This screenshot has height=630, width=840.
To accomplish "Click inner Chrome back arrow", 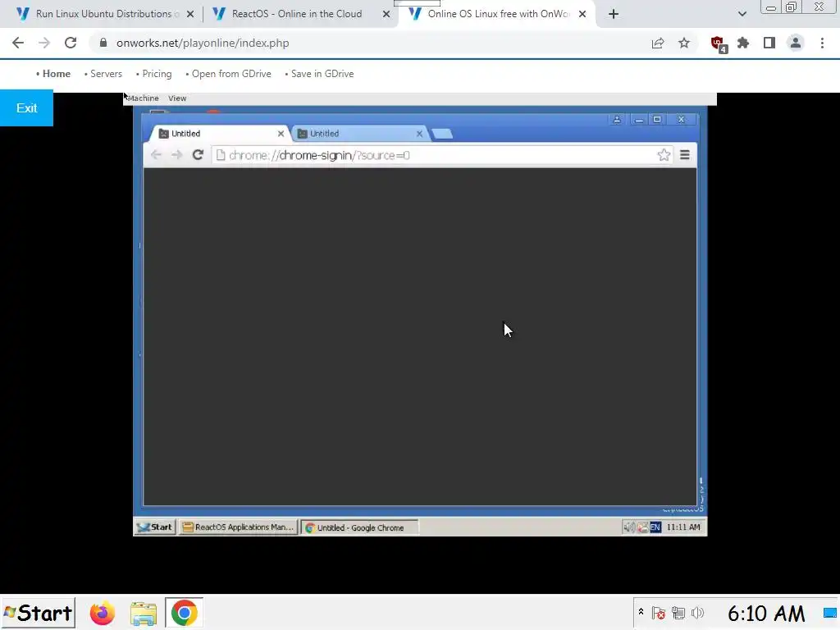I will 156,155.
